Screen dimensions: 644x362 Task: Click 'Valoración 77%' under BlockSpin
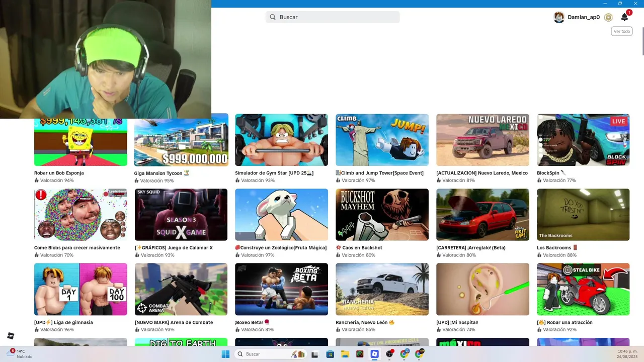(x=559, y=180)
